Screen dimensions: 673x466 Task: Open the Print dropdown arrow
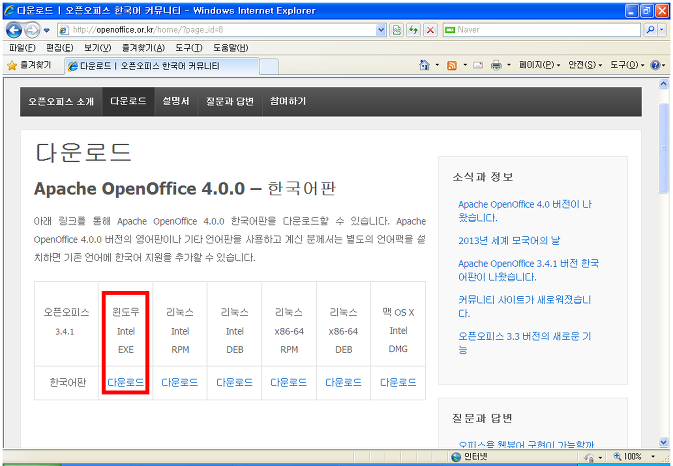click(x=509, y=65)
